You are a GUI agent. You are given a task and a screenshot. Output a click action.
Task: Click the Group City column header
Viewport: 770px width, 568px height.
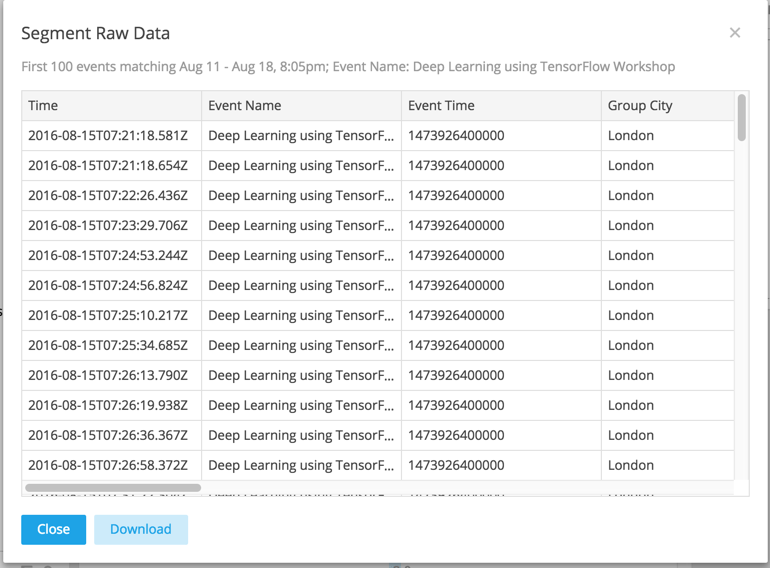coord(667,105)
